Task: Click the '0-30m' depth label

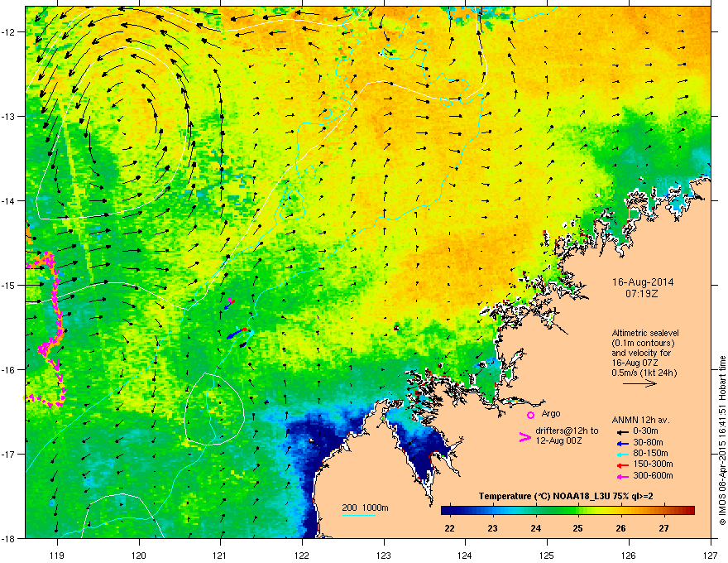Action: (x=645, y=431)
